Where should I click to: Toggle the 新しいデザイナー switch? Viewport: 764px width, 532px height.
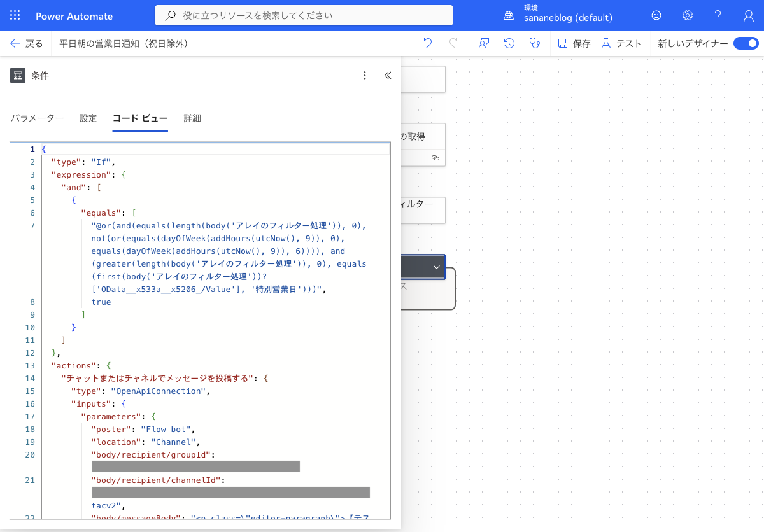(746, 43)
